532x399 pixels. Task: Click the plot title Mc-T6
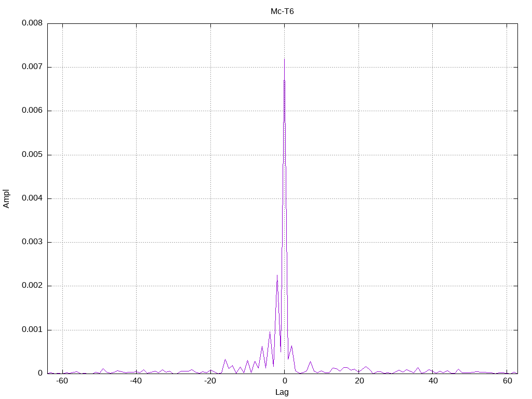(x=282, y=11)
